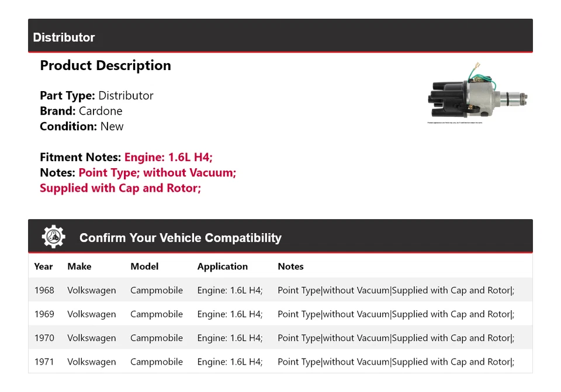Viewport: 561px width, 392px height.
Task: Click the red Point Type; without Vacuum; note
Action: [x=157, y=173]
